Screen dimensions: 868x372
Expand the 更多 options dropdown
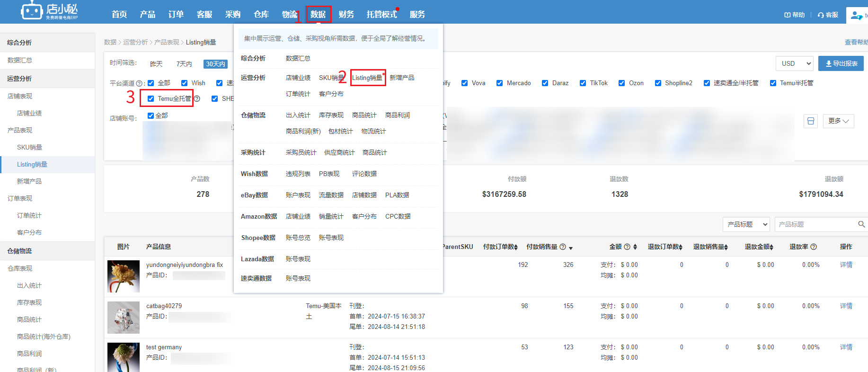pyautogui.click(x=839, y=121)
